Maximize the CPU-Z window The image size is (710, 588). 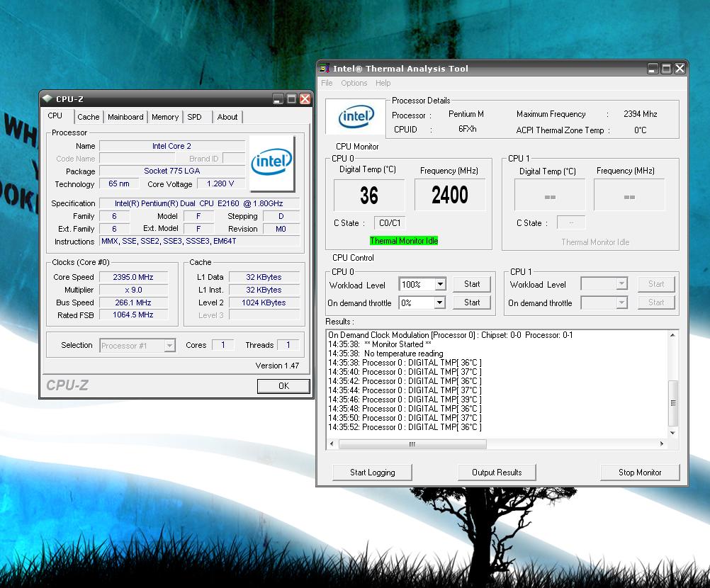click(x=292, y=98)
